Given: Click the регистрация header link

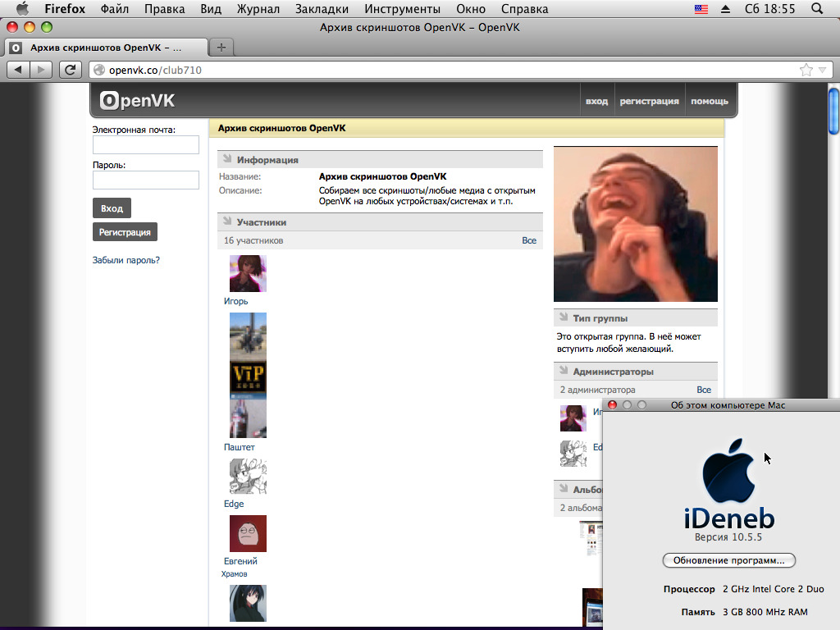Looking at the screenshot, I should click(x=649, y=101).
